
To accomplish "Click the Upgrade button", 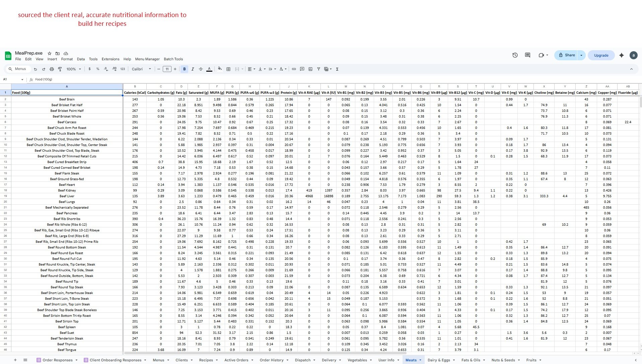I will pos(601,55).
